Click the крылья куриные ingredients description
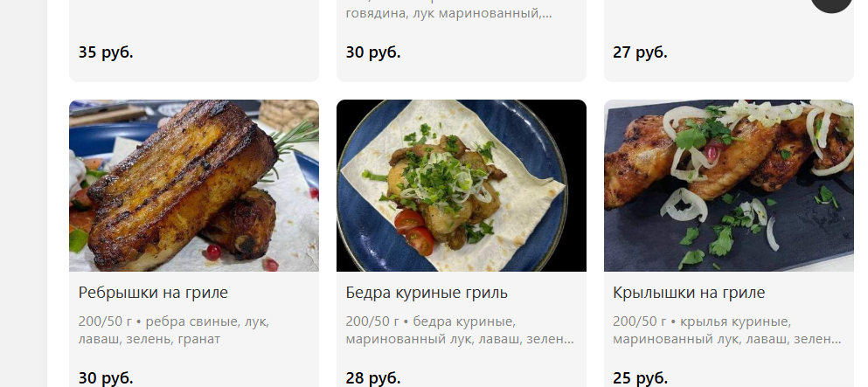868x387 pixels. (727, 330)
